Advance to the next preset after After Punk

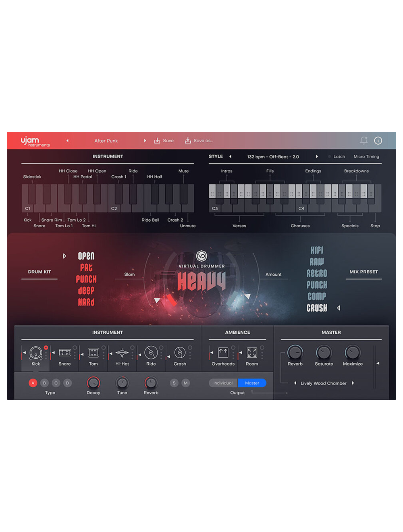pos(145,140)
